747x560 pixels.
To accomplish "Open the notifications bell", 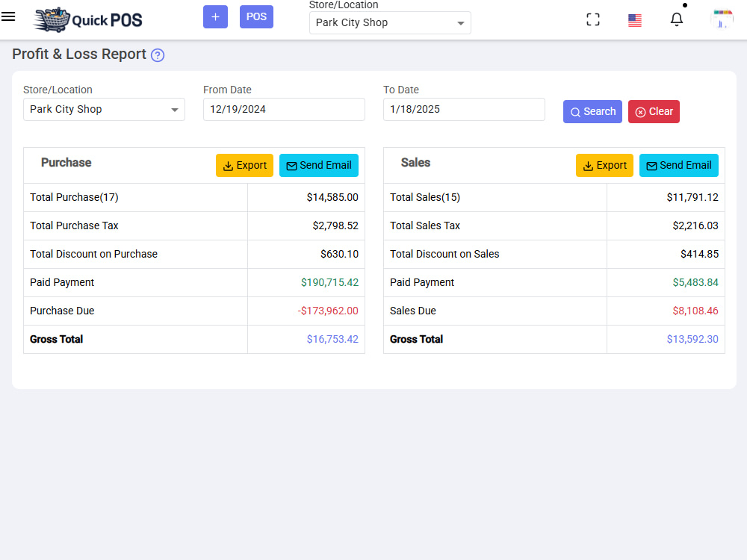I will [677, 19].
